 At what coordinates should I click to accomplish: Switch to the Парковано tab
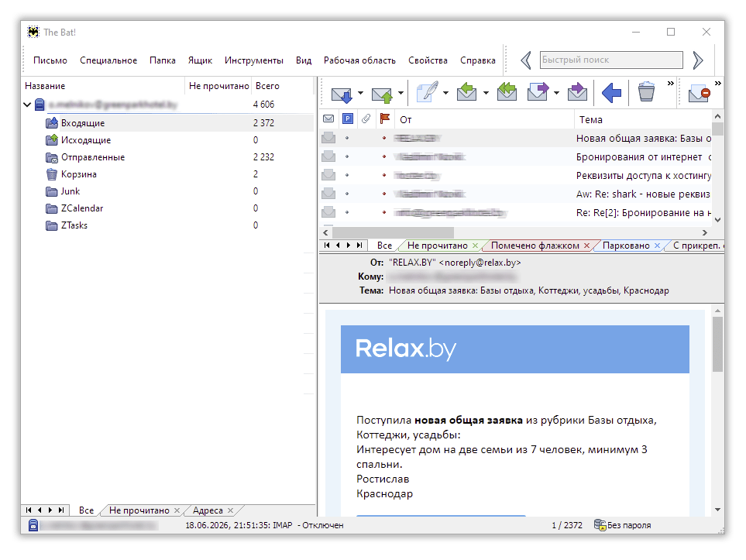coord(626,246)
